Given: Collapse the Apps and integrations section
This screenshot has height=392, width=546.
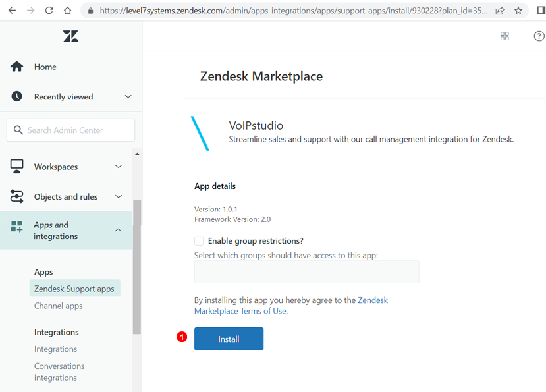Looking at the screenshot, I should pyautogui.click(x=118, y=230).
